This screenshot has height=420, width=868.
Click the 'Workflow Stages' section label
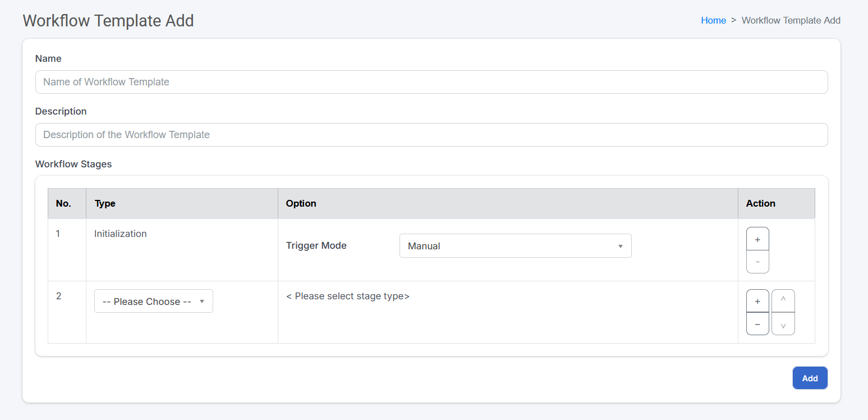[74, 164]
